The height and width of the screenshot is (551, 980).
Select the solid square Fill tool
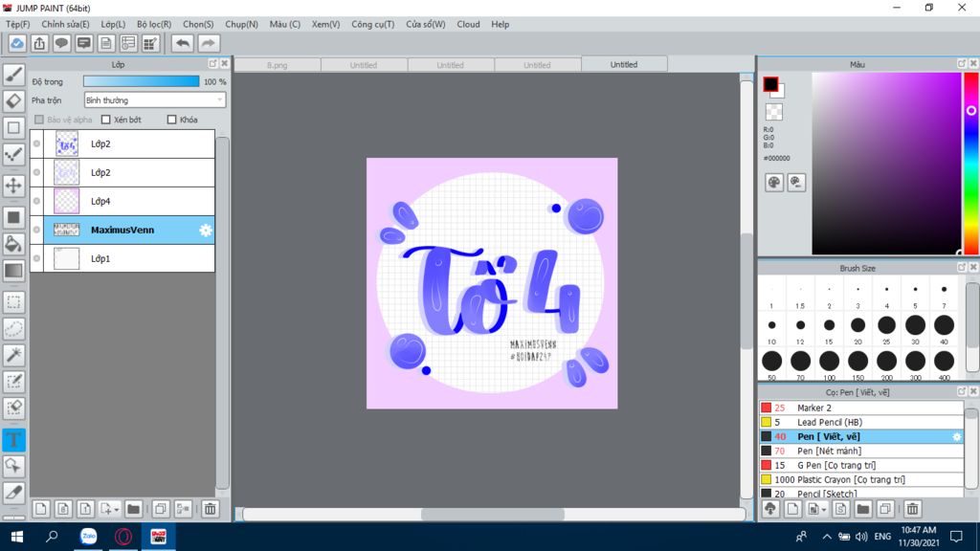(13, 217)
